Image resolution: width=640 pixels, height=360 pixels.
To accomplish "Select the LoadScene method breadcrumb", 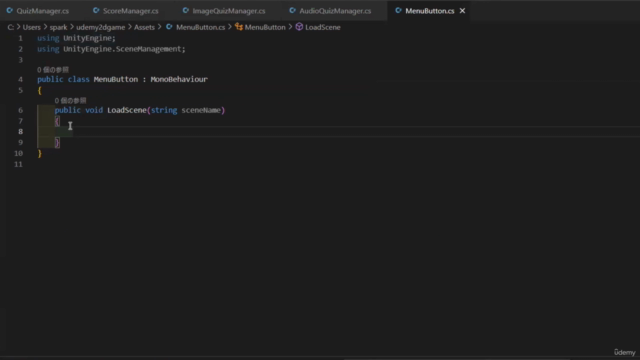I will click(322, 27).
